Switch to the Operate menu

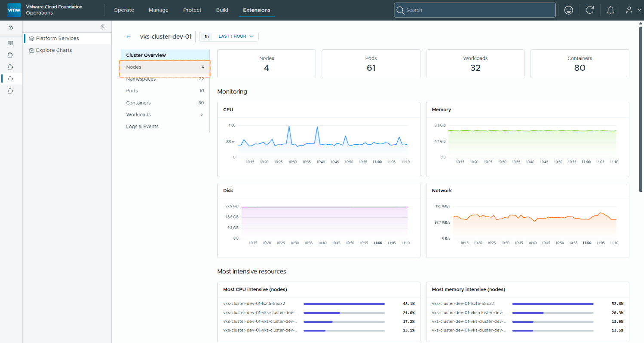click(124, 10)
